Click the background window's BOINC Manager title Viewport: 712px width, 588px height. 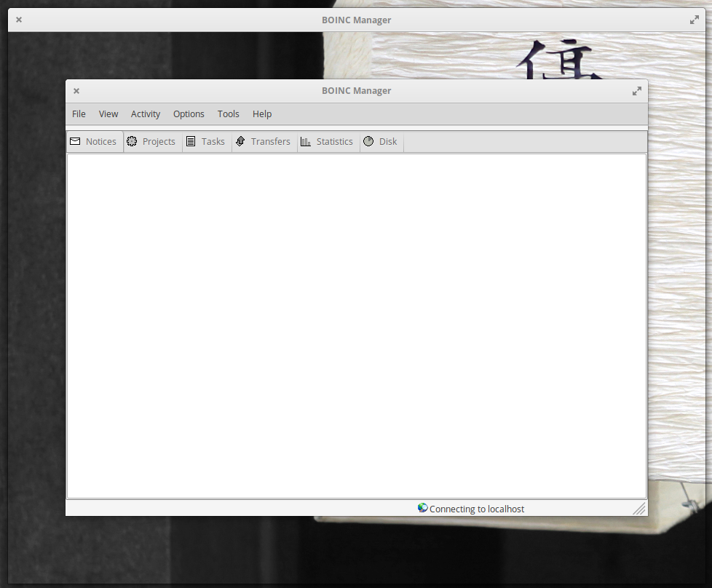pos(357,20)
